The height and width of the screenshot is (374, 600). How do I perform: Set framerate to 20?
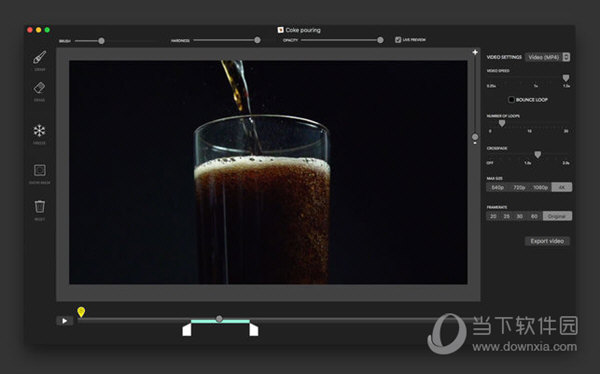(493, 216)
